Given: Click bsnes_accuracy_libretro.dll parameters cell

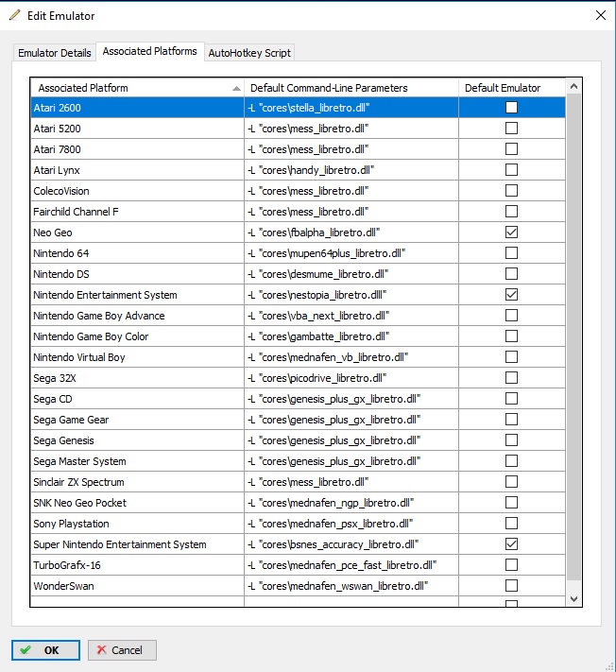Looking at the screenshot, I should pyautogui.click(x=351, y=544).
